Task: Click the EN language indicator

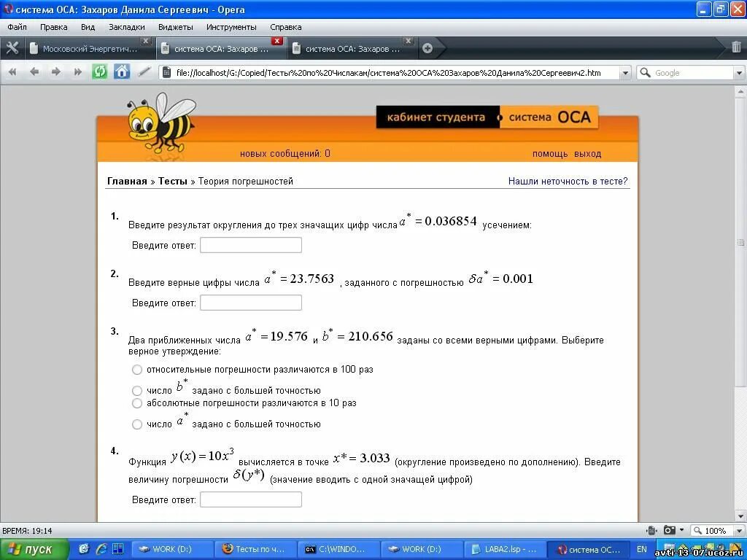Action: (x=642, y=549)
